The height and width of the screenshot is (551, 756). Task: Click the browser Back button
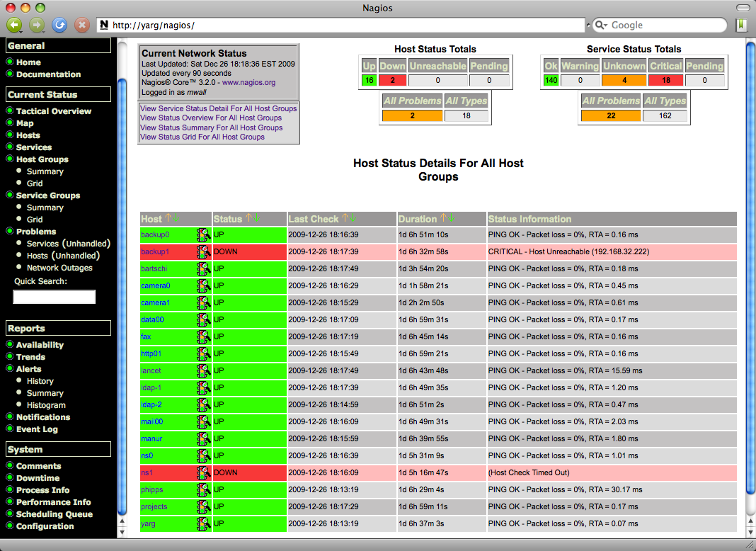pos(14,25)
